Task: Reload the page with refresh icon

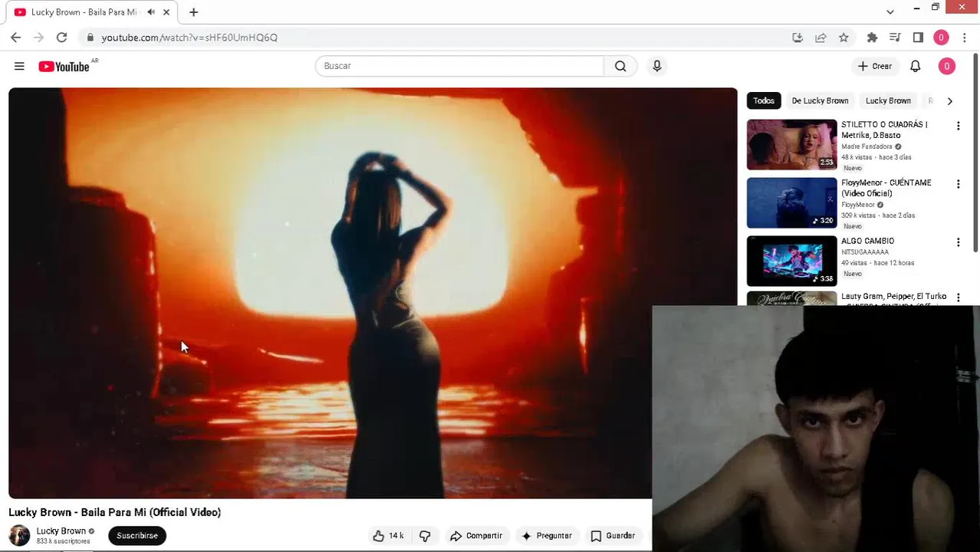Action: pos(61,37)
